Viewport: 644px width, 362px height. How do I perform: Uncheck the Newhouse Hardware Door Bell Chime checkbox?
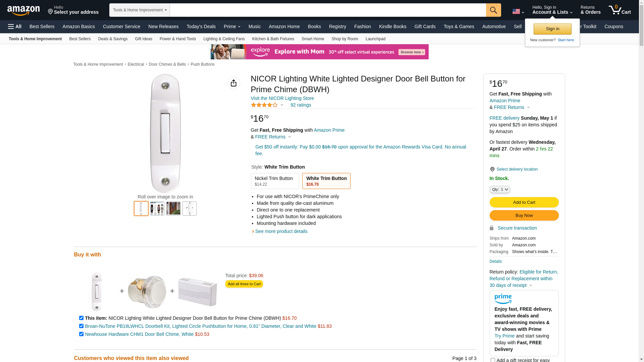[x=81, y=334]
